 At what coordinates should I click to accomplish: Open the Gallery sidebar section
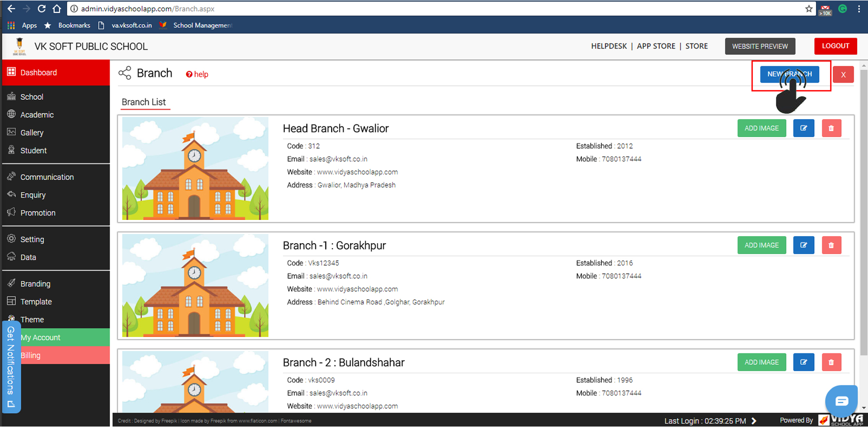56,132
